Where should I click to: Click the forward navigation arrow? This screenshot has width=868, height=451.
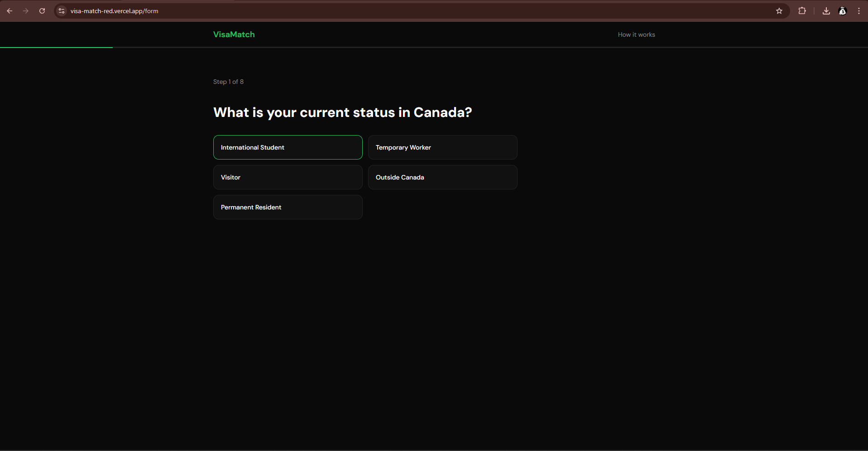(26, 11)
